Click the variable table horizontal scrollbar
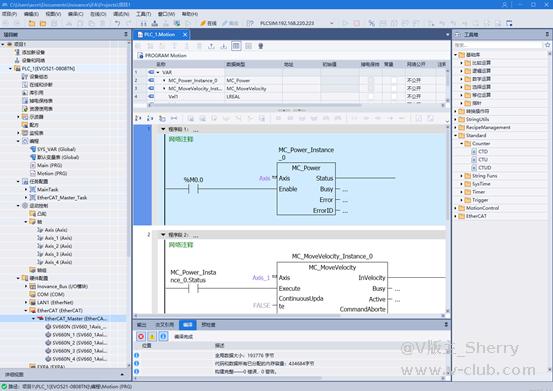The height and width of the screenshot is (391, 553). pos(256,105)
